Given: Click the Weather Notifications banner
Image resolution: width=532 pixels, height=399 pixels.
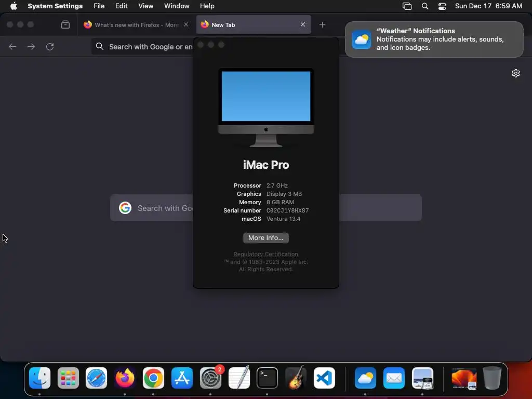Looking at the screenshot, I should pyautogui.click(x=434, y=39).
